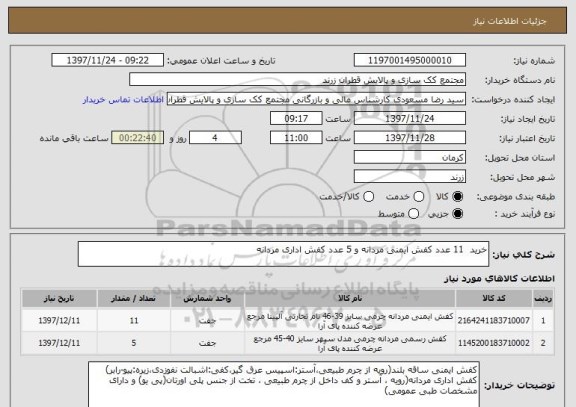Click the نام دستگاه خریدار field

pos(298,80)
